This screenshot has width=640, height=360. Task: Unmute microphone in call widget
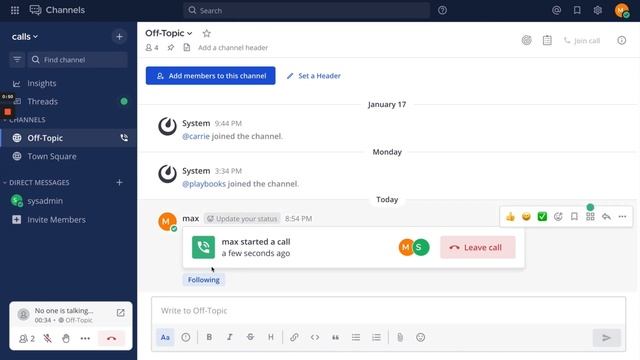(x=47, y=338)
